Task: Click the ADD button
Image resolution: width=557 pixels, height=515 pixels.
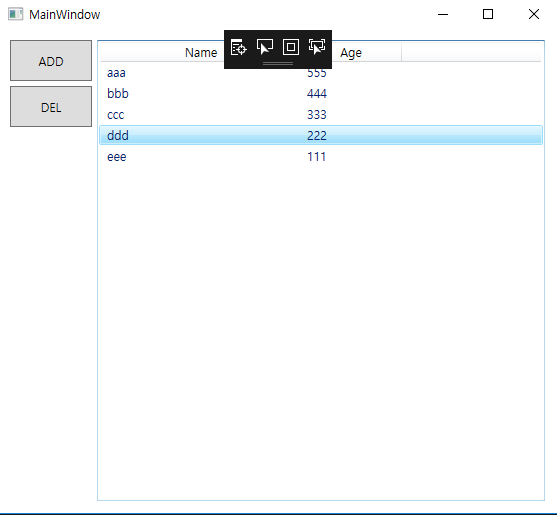Action: (51, 61)
